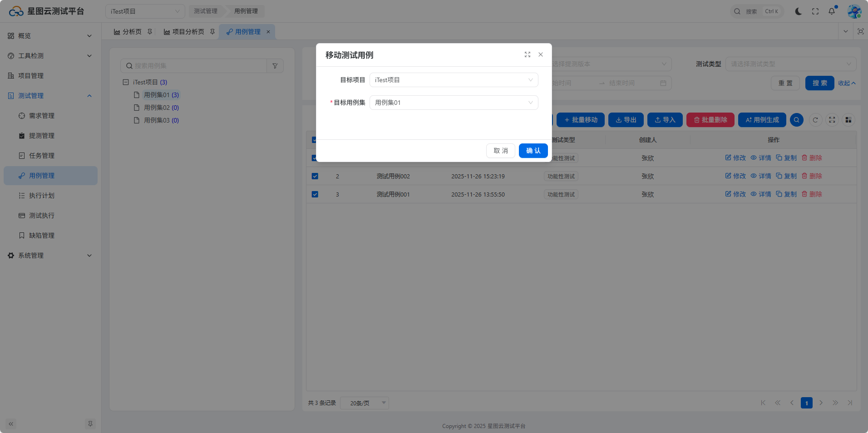Open notifications via the bell icon
868x433 pixels.
tap(831, 11)
